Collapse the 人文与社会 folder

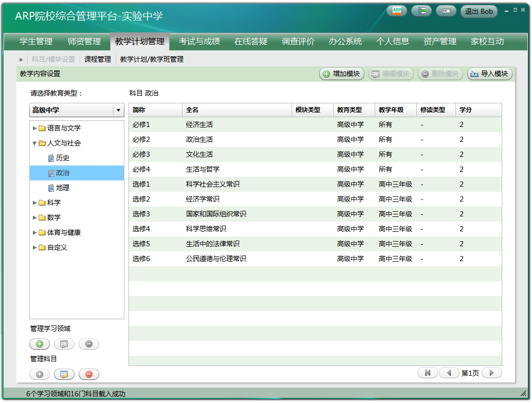coord(34,143)
